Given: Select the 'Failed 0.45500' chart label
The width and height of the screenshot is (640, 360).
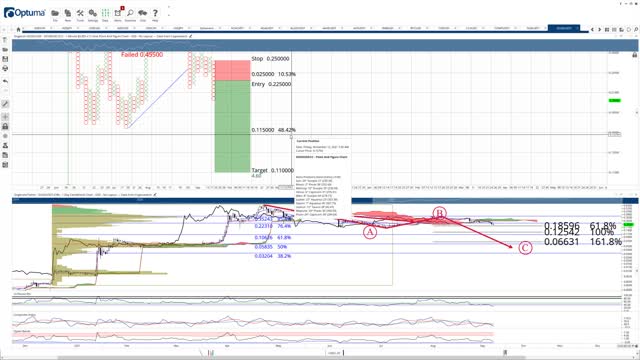Looking at the screenshot, I should [142, 54].
